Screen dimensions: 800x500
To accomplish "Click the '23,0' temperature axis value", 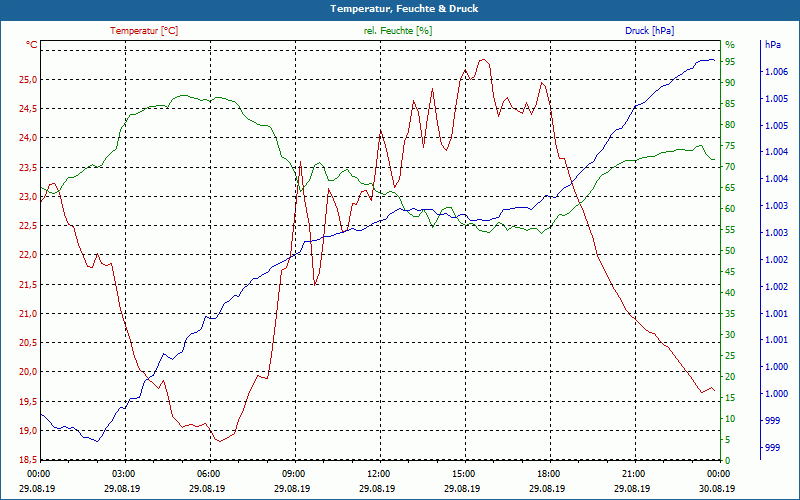I will click(x=29, y=196).
